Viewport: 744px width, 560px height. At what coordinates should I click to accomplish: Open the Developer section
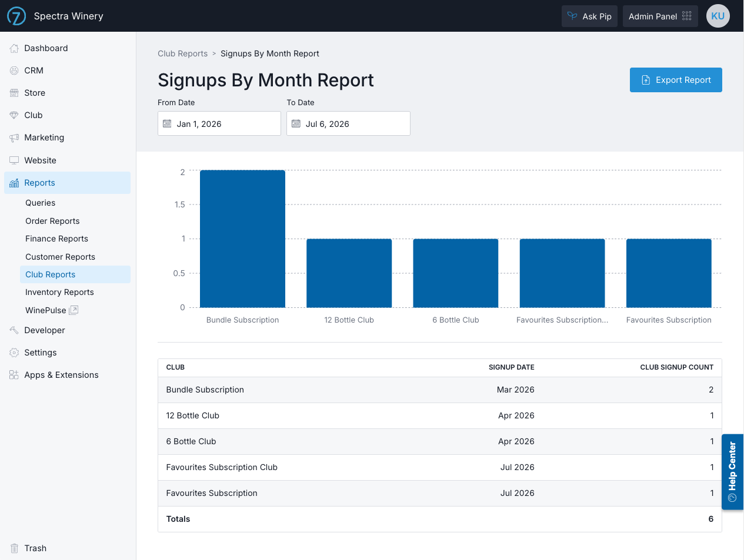pos(67,330)
